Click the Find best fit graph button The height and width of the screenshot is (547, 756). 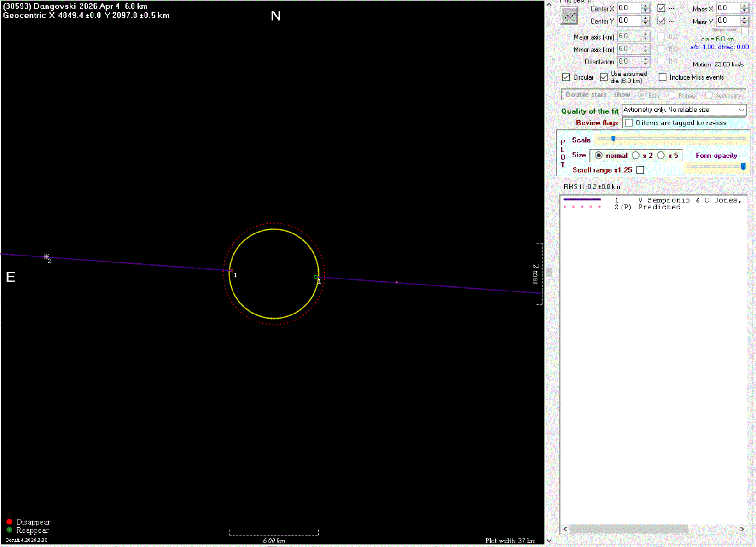pos(569,16)
